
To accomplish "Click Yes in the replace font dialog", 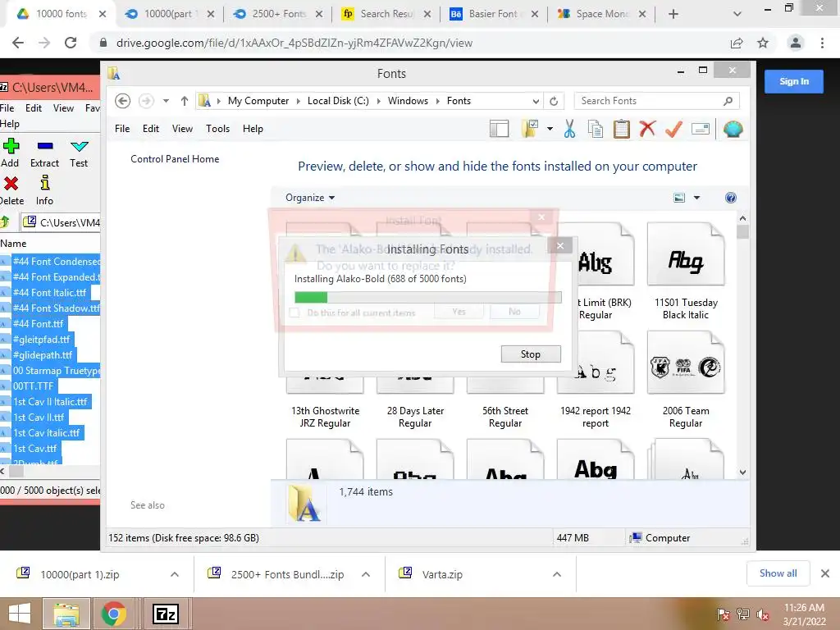I will click(x=459, y=311).
